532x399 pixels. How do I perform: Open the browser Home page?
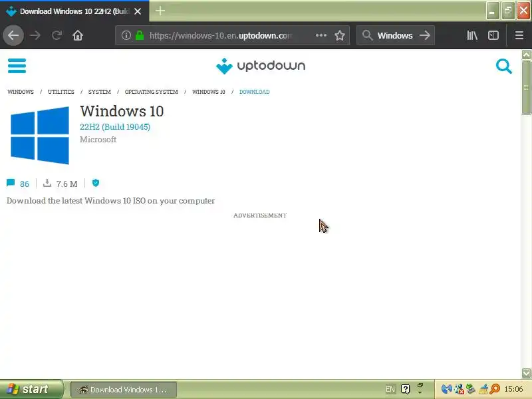pos(78,35)
